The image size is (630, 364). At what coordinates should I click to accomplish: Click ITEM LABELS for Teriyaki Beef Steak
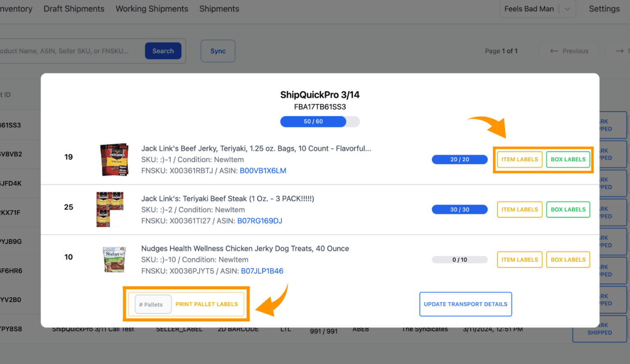click(520, 209)
